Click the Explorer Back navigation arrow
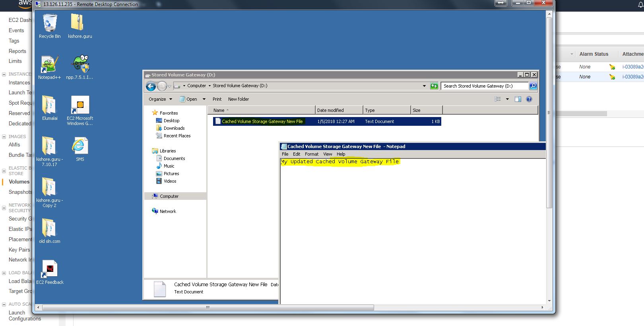This screenshot has width=644, height=326. coord(151,86)
